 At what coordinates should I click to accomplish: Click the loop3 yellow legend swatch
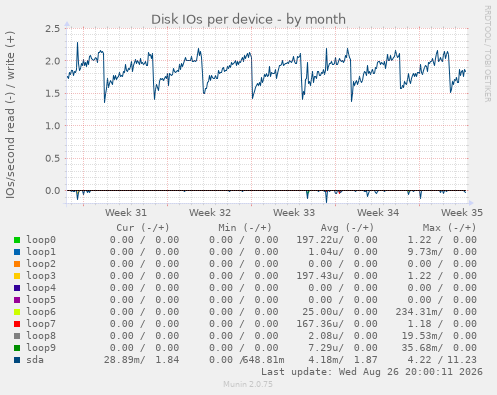click(x=17, y=276)
